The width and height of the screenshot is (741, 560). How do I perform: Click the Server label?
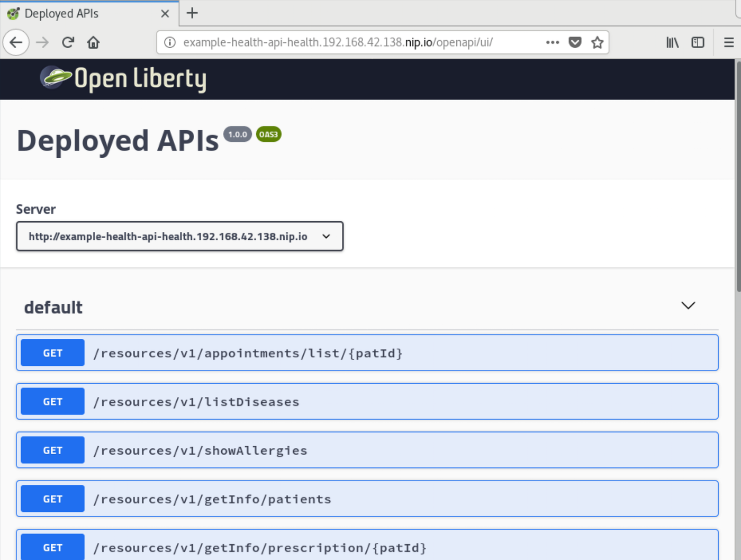click(x=36, y=209)
